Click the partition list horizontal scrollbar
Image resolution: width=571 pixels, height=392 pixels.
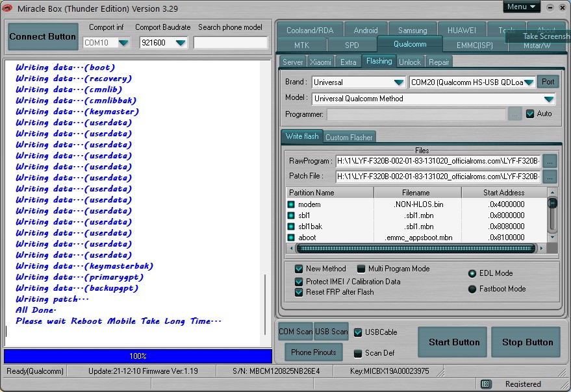tap(416, 249)
